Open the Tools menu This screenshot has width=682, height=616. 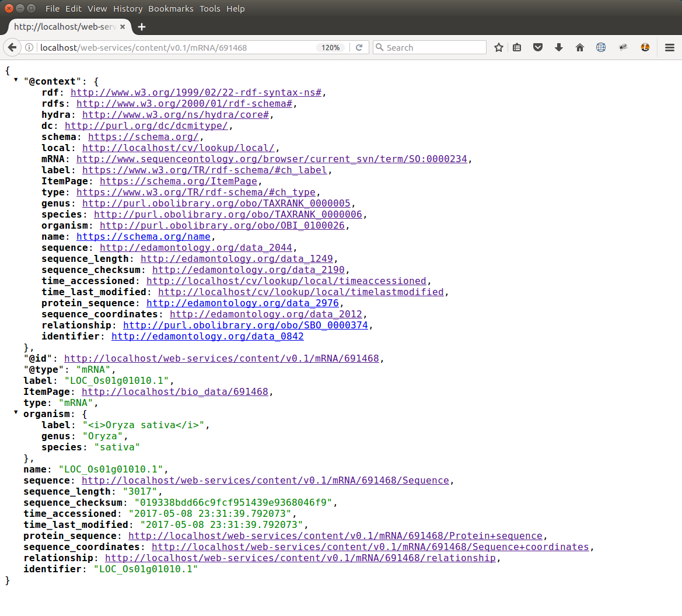tap(209, 9)
